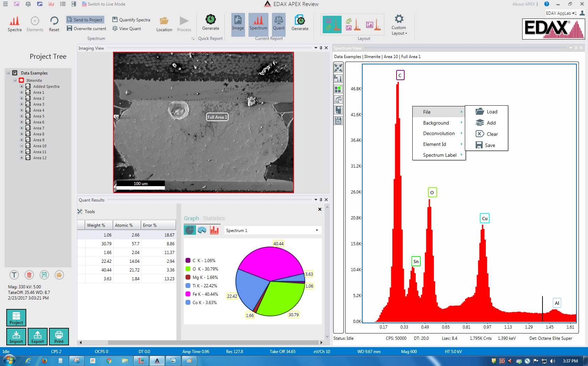Select the bar chart style icon
The width and height of the screenshot is (588, 366).
coord(214,230)
